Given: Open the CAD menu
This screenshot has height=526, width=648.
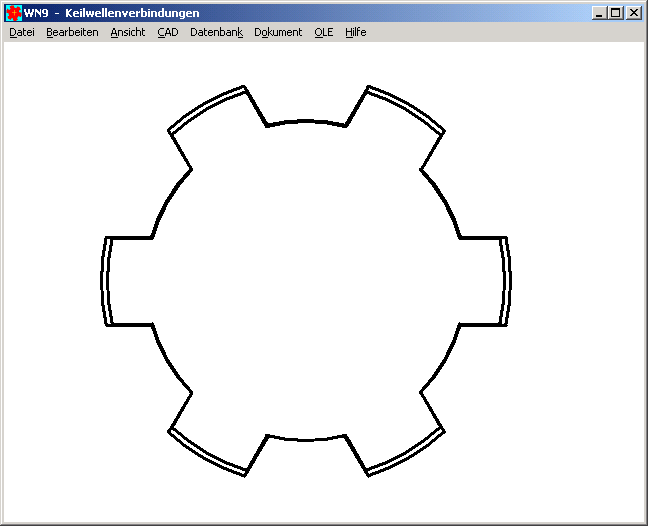Looking at the screenshot, I should 167,32.
